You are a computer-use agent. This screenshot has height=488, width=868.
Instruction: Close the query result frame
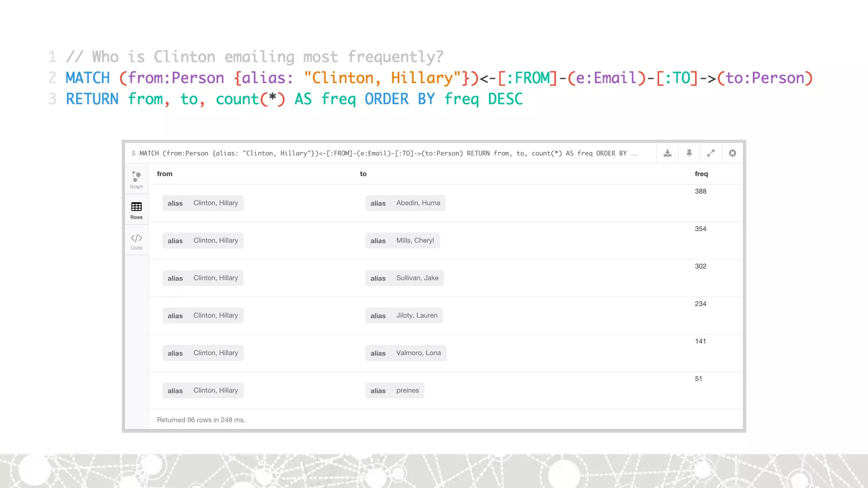coord(732,153)
